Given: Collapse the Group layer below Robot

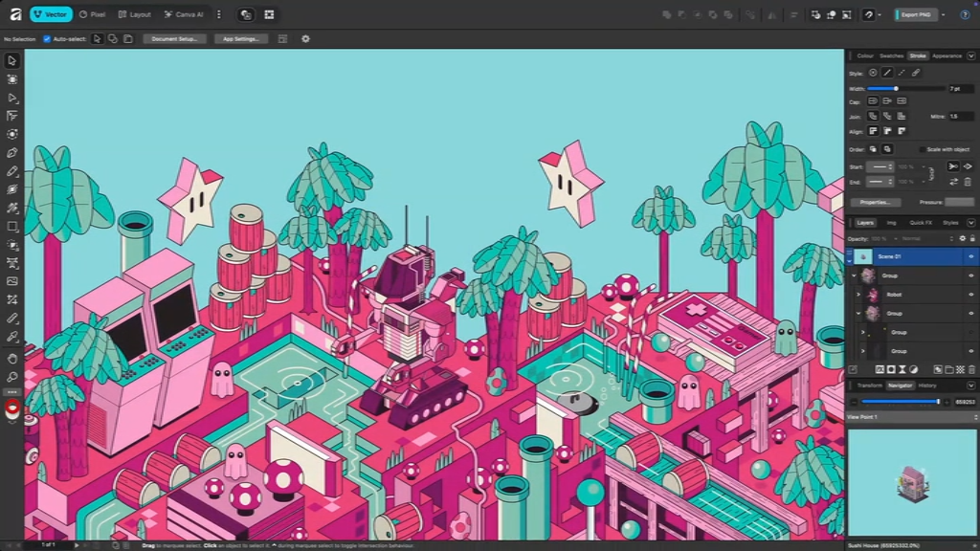Looking at the screenshot, I should click(858, 313).
